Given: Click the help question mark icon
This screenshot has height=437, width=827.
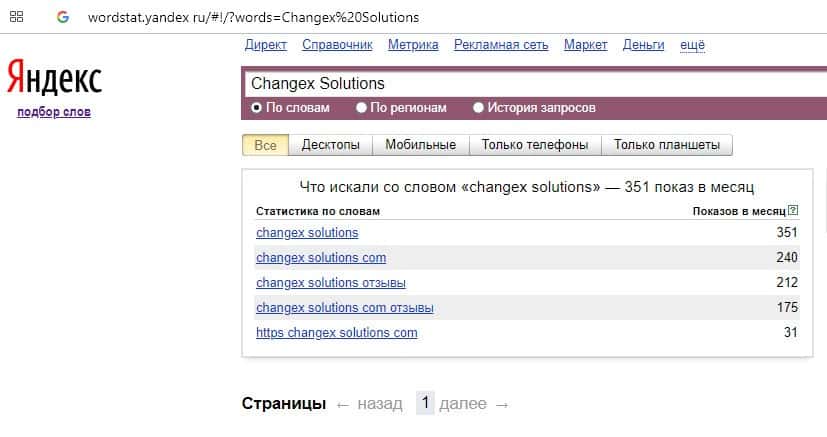Looking at the screenshot, I should [793, 211].
